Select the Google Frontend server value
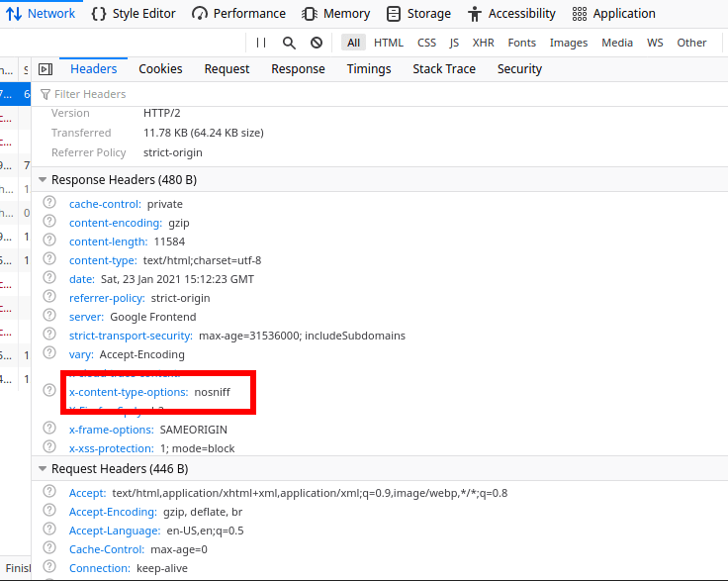 pyautogui.click(x=152, y=317)
